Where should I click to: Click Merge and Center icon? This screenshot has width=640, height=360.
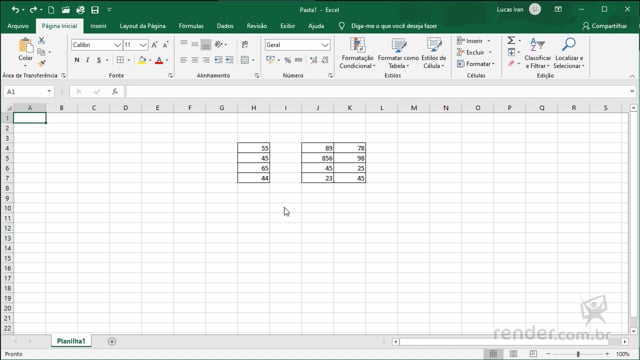[244, 60]
